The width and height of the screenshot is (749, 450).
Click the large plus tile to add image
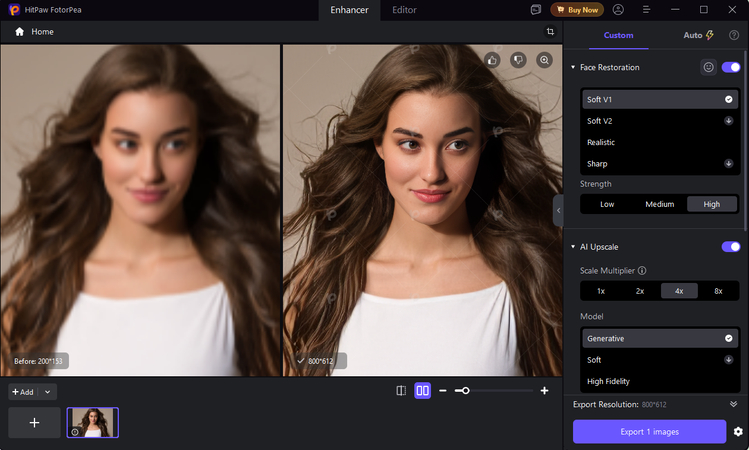[x=34, y=423]
